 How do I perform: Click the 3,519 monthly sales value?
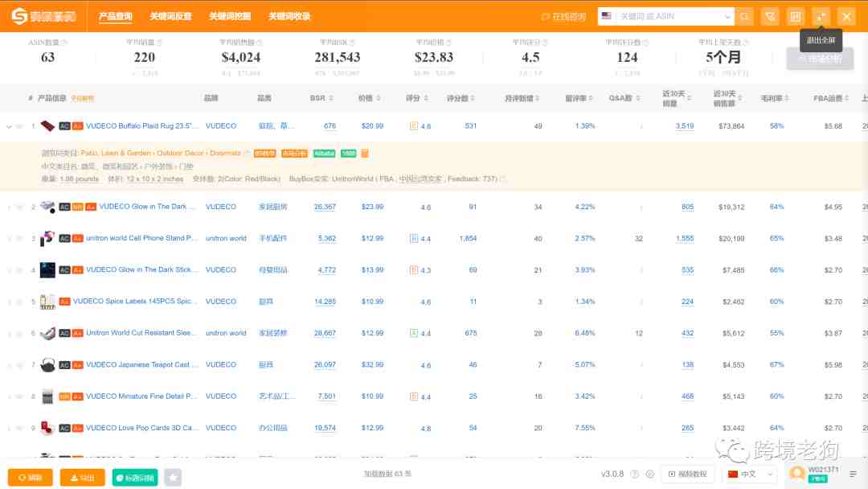coord(684,126)
